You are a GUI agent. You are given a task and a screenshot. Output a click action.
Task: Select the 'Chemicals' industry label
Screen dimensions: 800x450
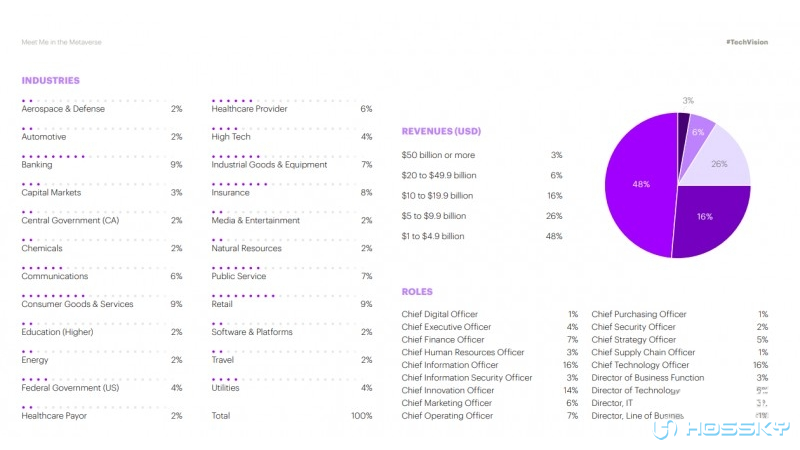coord(42,248)
